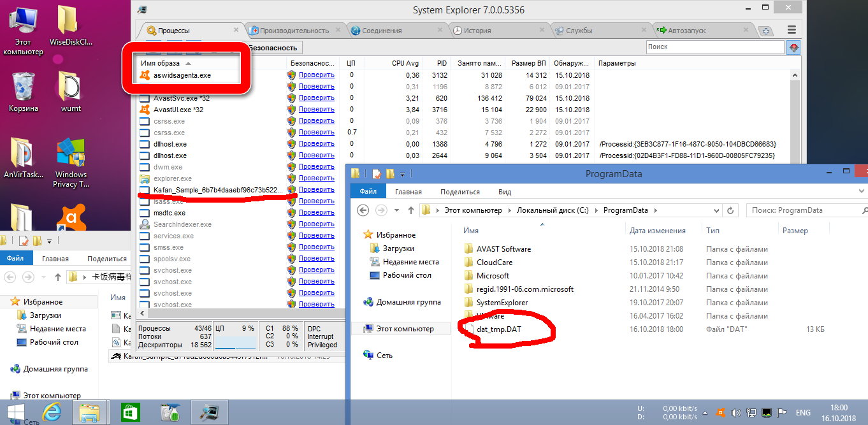Focus the Поиск search field in System Explorer
This screenshot has width=868, height=425.
coord(714,47)
